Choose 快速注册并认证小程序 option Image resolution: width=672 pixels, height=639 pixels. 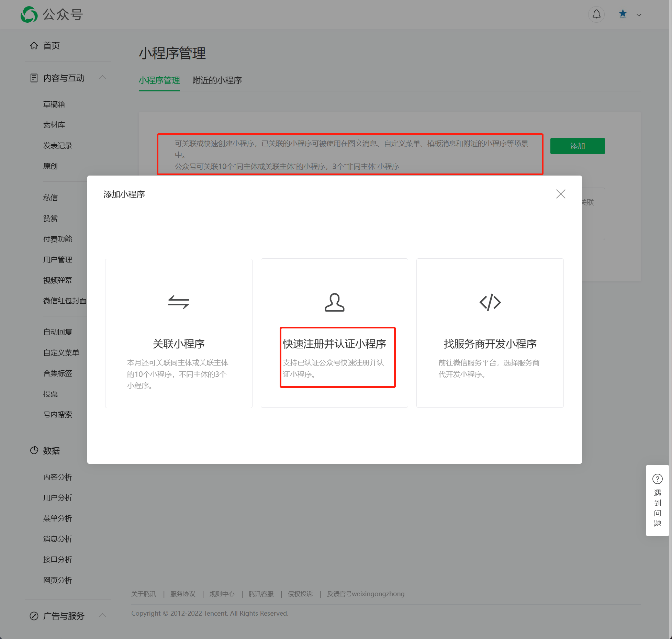pos(334,344)
